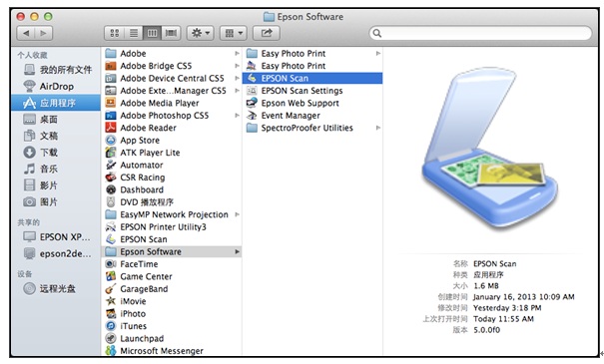Image resolution: width=604 pixels, height=364 pixels.
Task: Select the SpectroProofer Utilities folder name
Action: tap(307, 128)
